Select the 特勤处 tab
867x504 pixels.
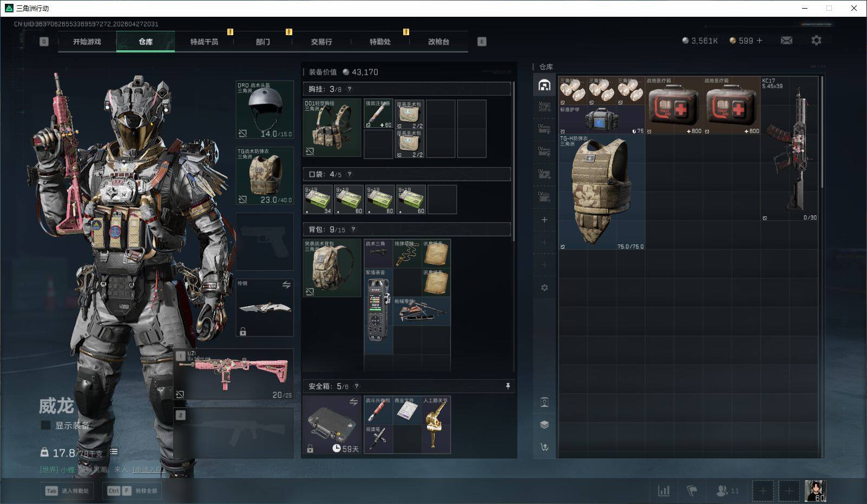pyautogui.click(x=380, y=42)
